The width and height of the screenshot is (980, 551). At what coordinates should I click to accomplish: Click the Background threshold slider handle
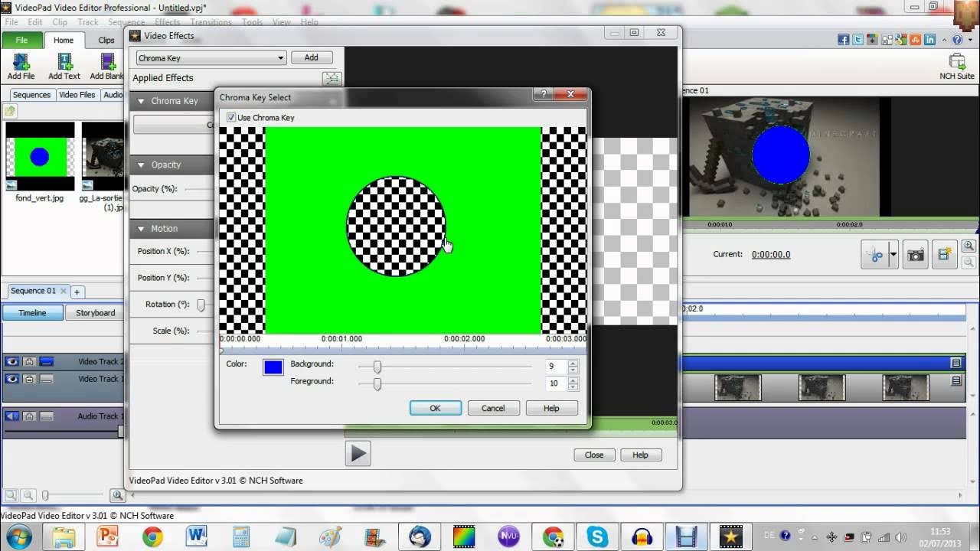pyautogui.click(x=377, y=367)
